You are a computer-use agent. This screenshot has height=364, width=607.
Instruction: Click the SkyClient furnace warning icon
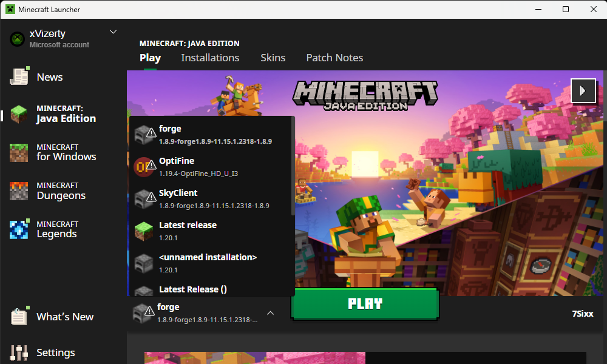(145, 199)
